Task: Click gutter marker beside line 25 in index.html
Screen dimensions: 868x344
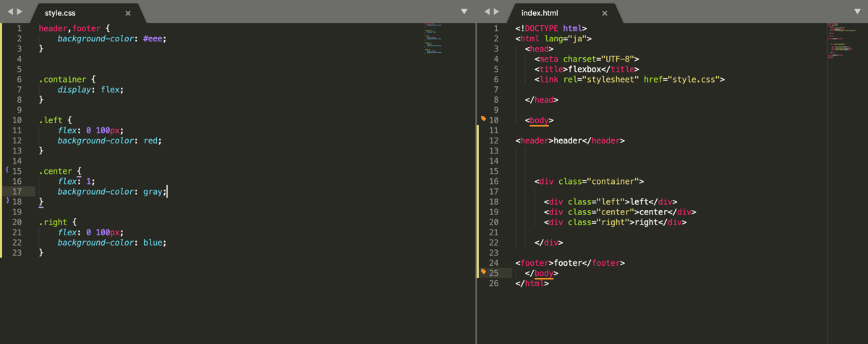Action: (x=483, y=272)
